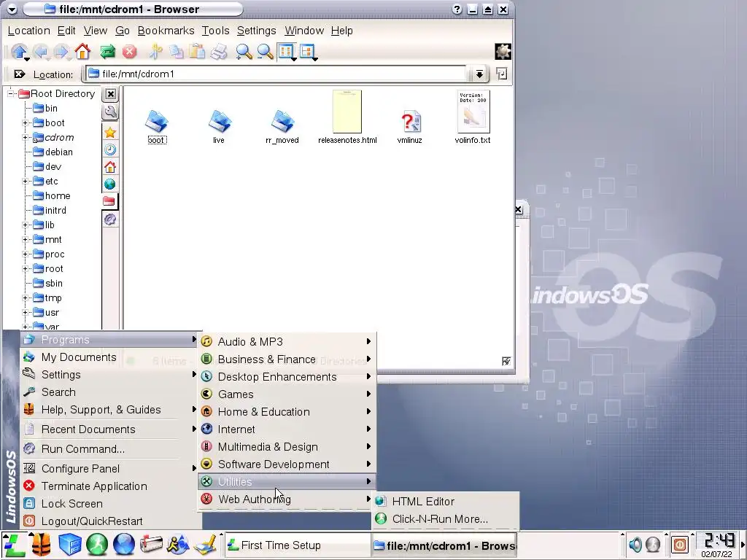This screenshot has width=747, height=560.
Task: Expand the etc tree node
Action: 26,182
